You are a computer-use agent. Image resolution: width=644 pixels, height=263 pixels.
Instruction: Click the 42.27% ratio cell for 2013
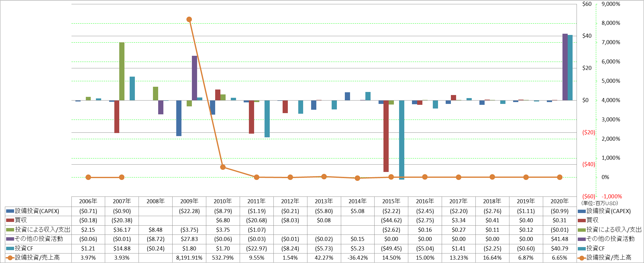(x=324, y=258)
